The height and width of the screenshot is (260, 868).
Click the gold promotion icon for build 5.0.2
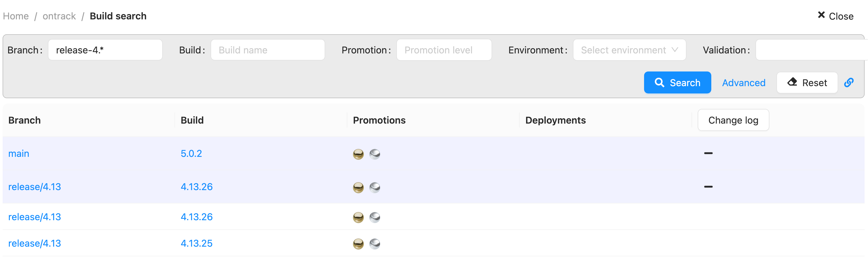[358, 154]
